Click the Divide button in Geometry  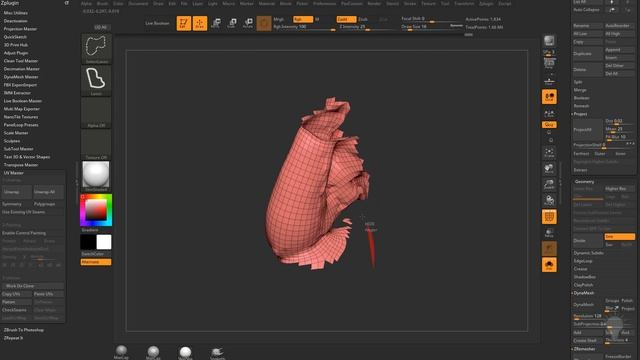(587, 241)
